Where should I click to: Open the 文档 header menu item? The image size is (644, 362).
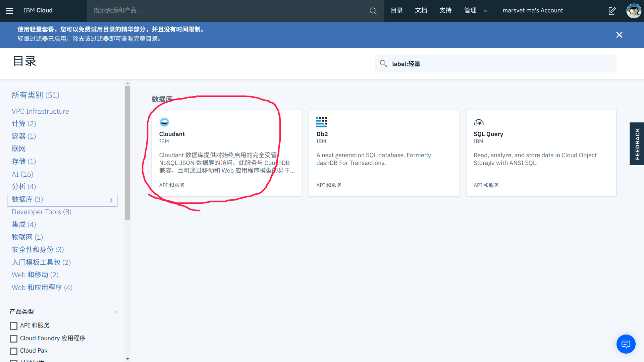(421, 11)
